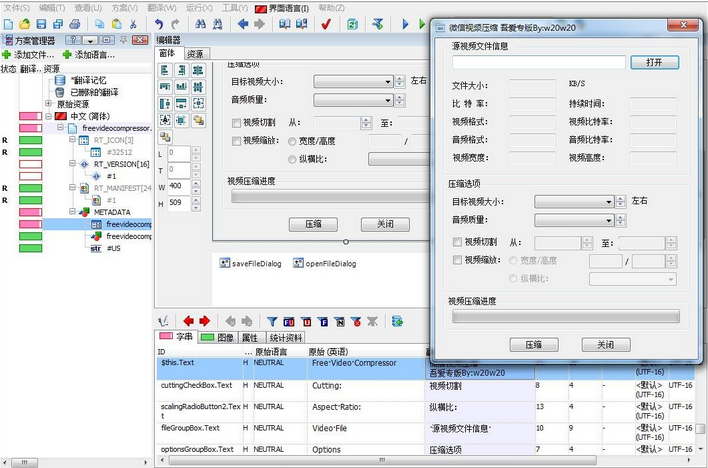The width and height of the screenshot is (708, 468).
Task: Select 纵横比 radio in editor form preview
Action: coord(292,159)
